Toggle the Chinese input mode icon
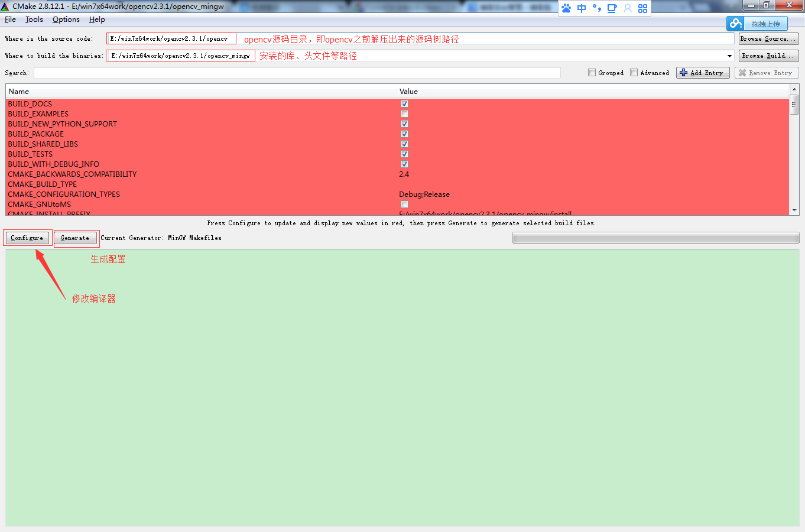Image resolution: width=805 pixels, height=532 pixels. [x=582, y=8]
